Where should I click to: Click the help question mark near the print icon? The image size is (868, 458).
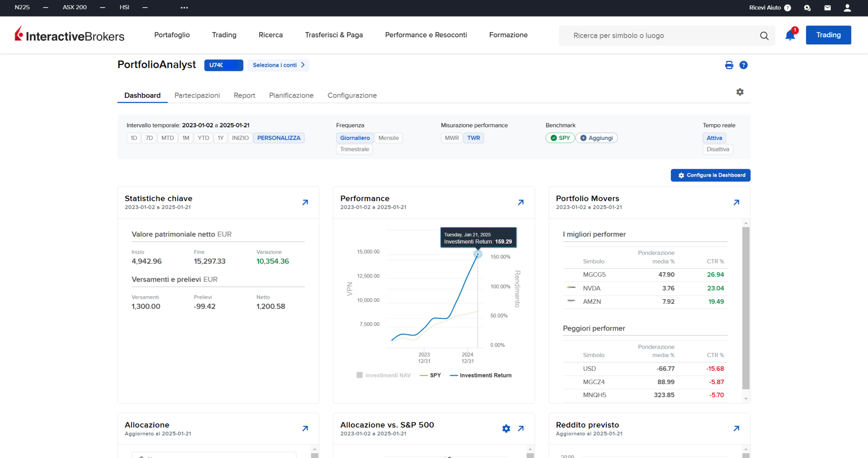[x=744, y=65]
